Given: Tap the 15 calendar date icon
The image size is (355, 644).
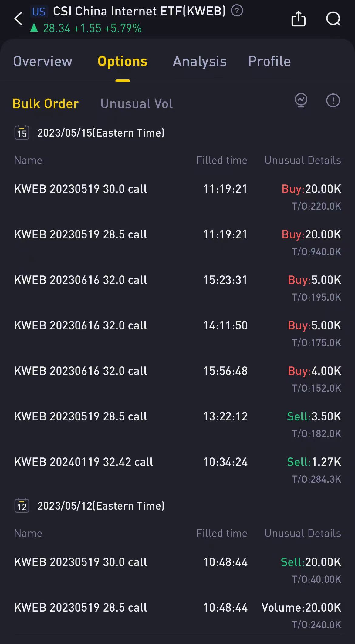Looking at the screenshot, I should 22,133.
